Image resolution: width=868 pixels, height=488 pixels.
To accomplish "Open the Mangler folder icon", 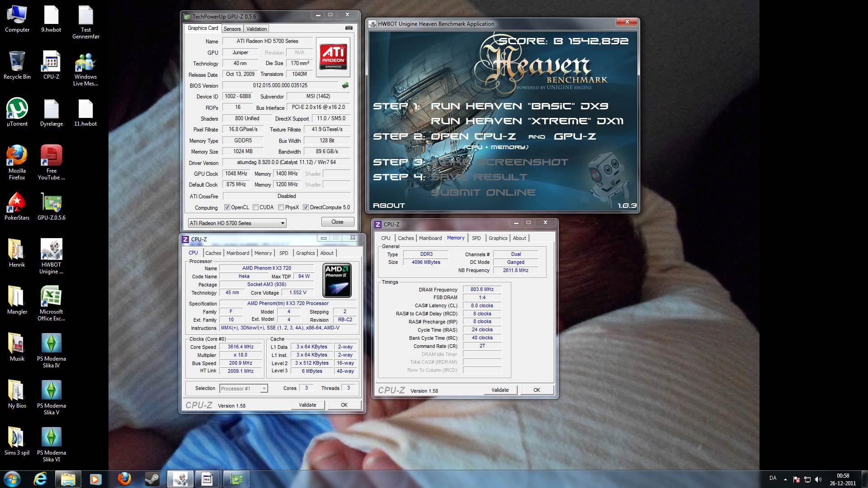I will [17, 300].
